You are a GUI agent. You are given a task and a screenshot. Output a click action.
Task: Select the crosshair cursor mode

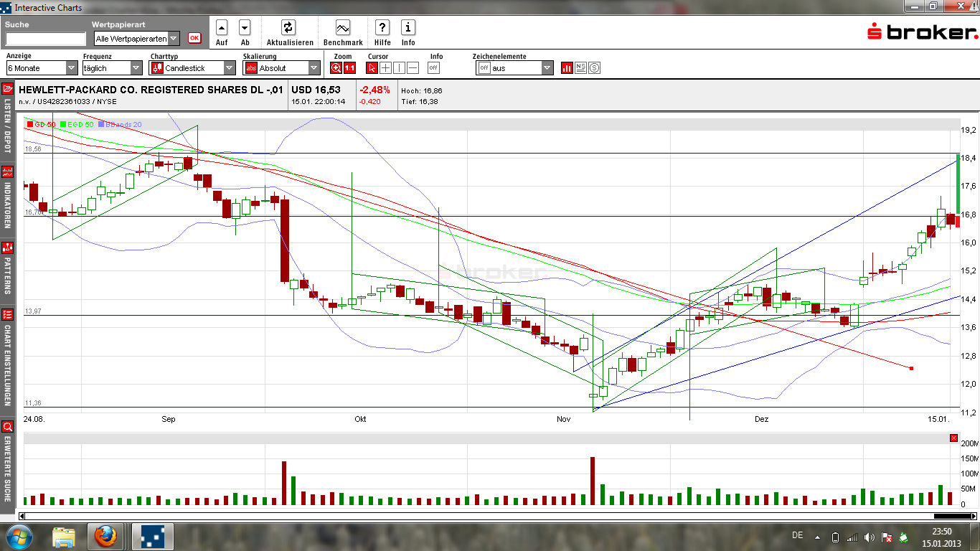(x=385, y=68)
